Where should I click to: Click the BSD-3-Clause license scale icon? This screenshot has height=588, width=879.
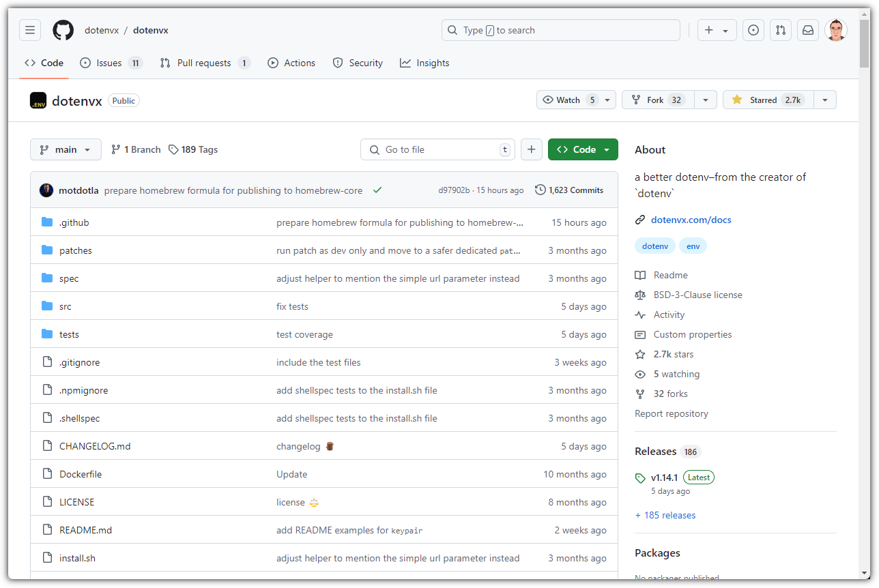coord(640,295)
